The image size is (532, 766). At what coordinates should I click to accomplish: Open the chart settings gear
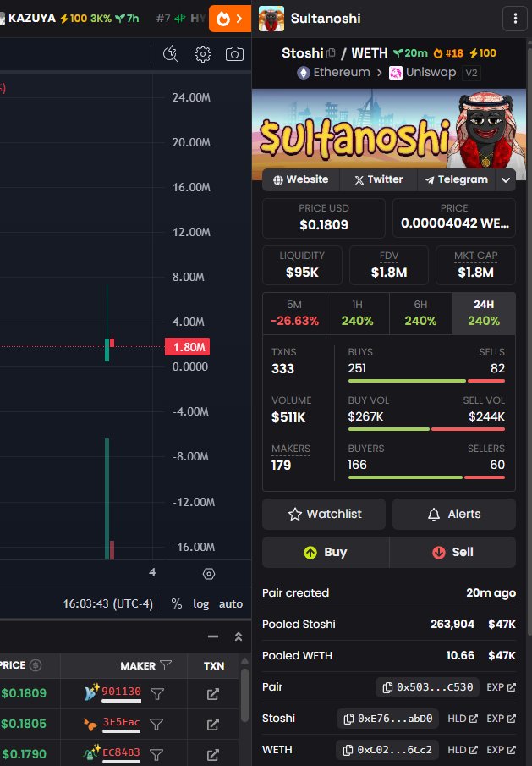coord(202,54)
